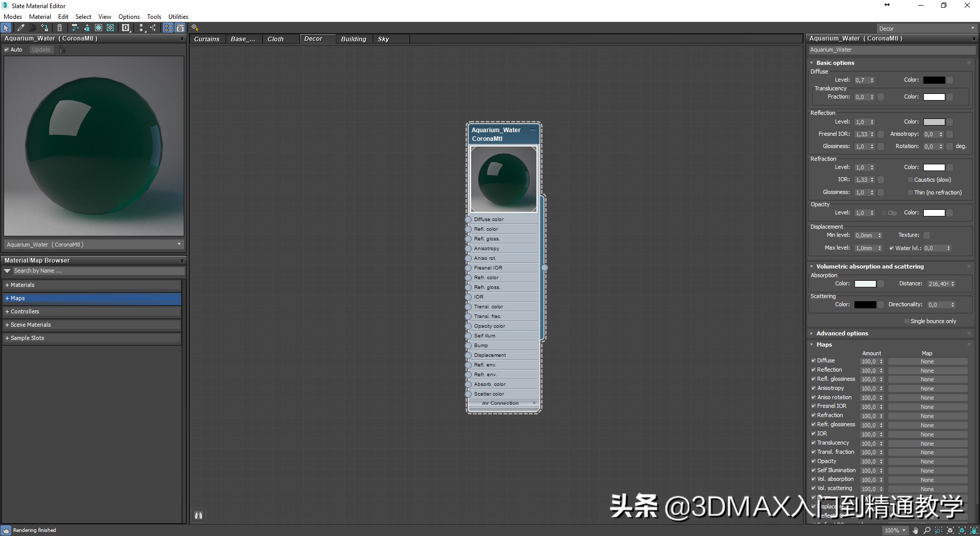Click the Update button
Image resolution: width=980 pixels, height=536 pixels.
click(41, 50)
